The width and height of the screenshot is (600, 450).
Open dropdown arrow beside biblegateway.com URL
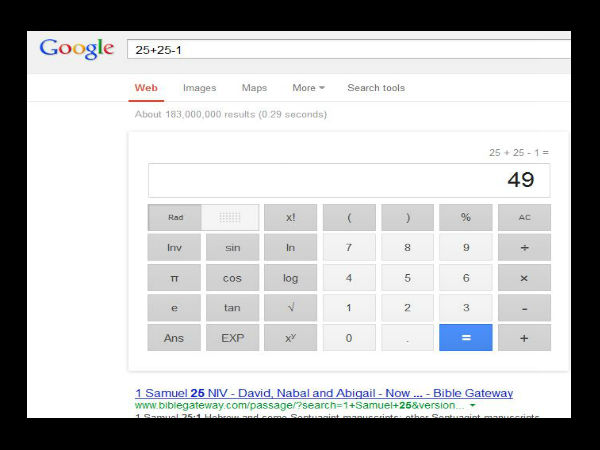click(473, 405)
